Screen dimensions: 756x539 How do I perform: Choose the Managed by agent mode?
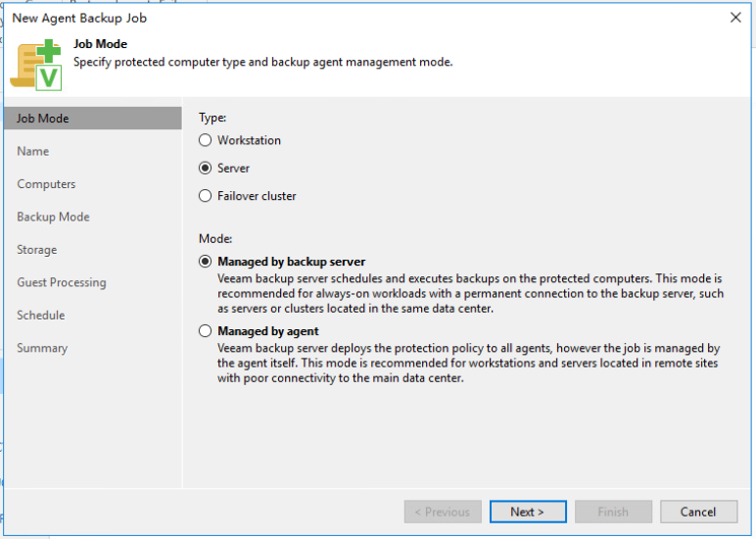[x=206, y=331]
